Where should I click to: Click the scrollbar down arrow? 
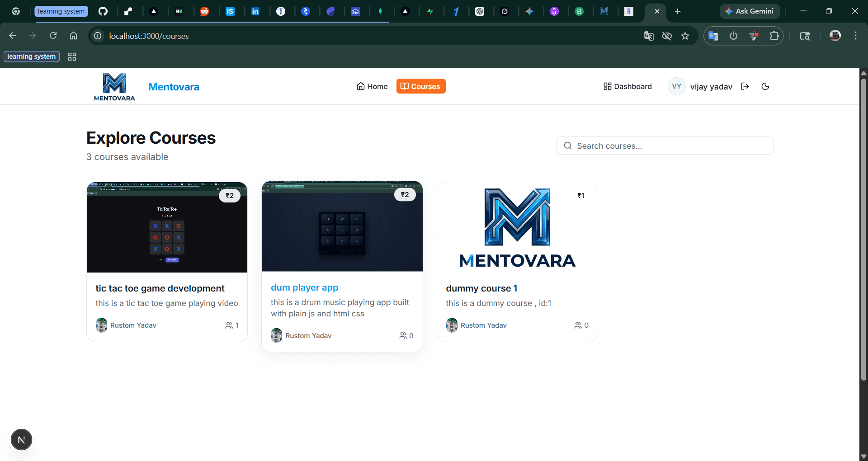tap(863, 456)
